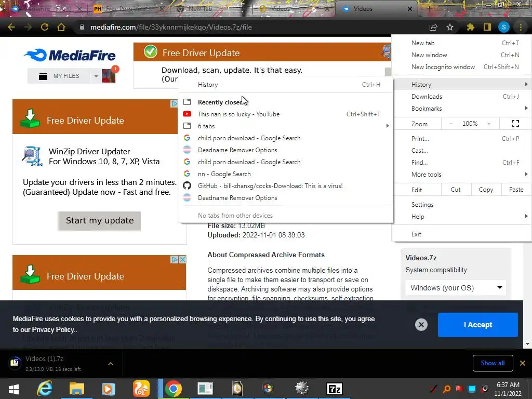Open the Windows (your OS) compatibility dropdown

click(456, 288)
